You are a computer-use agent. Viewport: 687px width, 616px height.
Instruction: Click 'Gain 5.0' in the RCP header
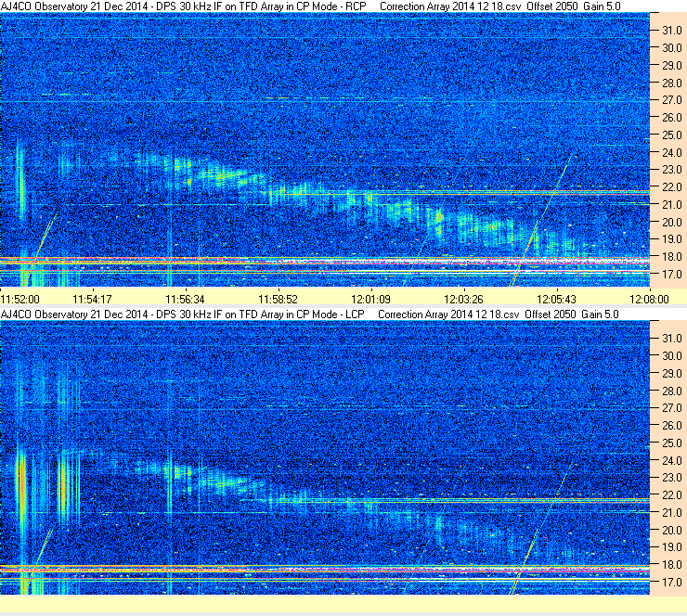(x=603, y=6)
